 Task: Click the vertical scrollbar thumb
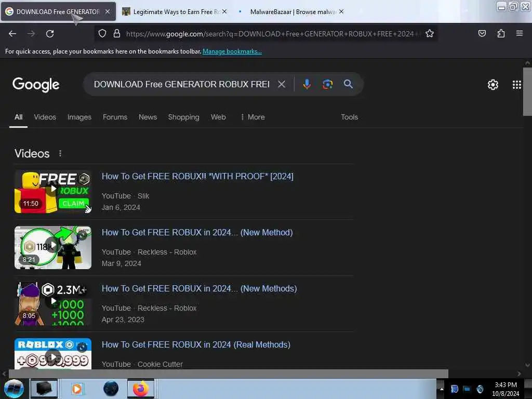pyautogui.click(x=527, y=91)
